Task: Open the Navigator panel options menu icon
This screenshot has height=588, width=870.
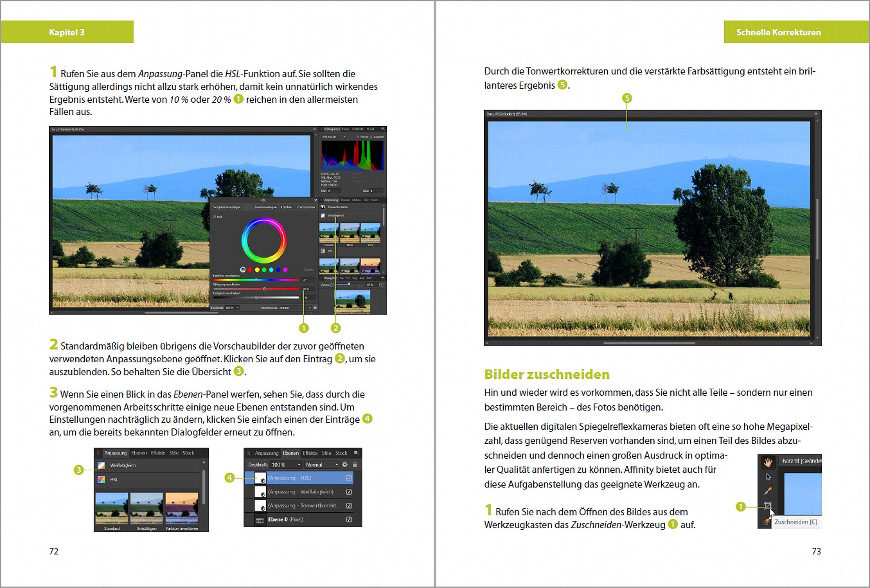Action: [383, 278]
